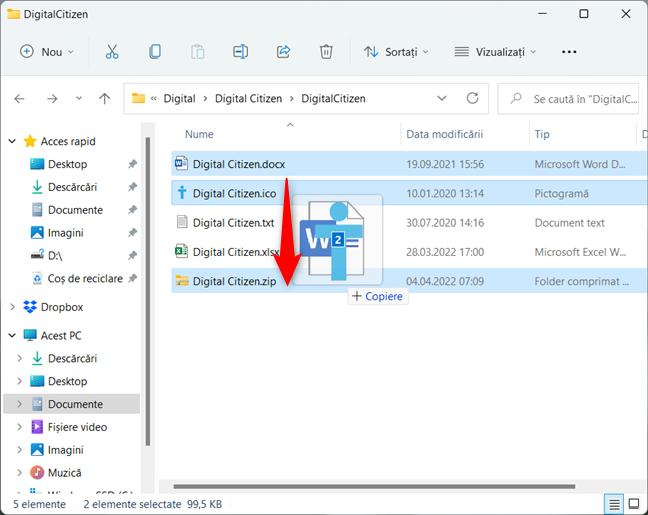Click the Acces rapid star icon
Viewport: 648px width, 515px height.
pos(30,141)
